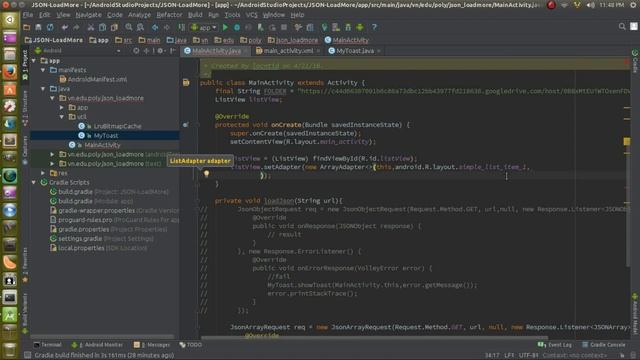Screen dimensions: 640x360
Task: Open the VCS menu
Action: [251, 15]
